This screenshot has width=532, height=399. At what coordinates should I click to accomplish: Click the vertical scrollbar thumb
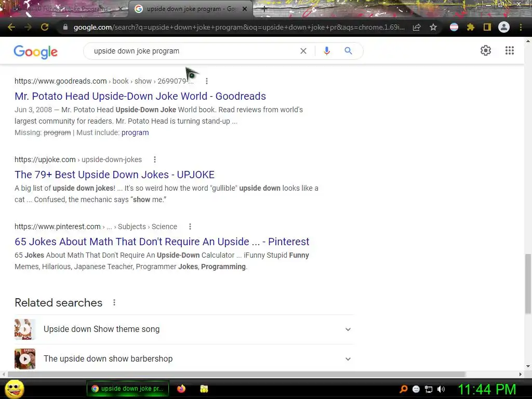[x=528, y=284]
